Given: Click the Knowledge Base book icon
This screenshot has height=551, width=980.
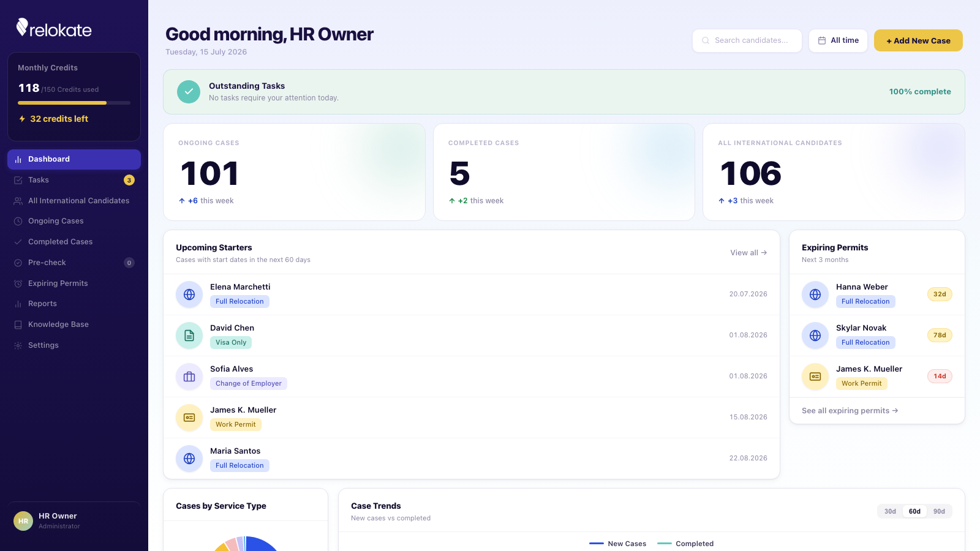Looking at the screenshot, I should (18, 324).
